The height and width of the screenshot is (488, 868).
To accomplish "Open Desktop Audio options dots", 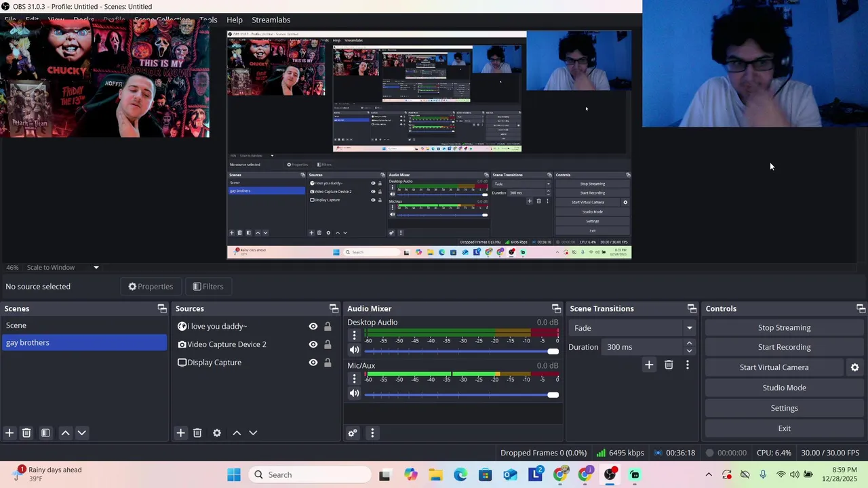I will (x=354, y=335).
